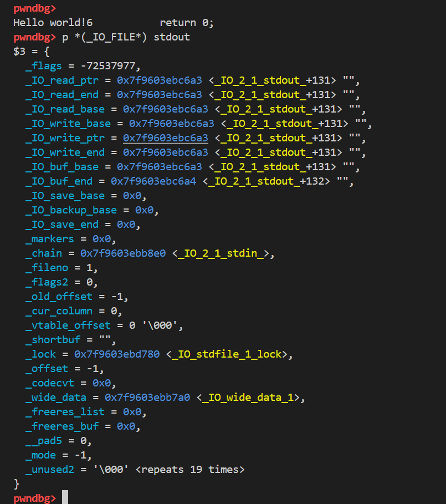Click the '_flags2' field name
The width and height of the screenshot is (446, 504).
pos(47,282)
